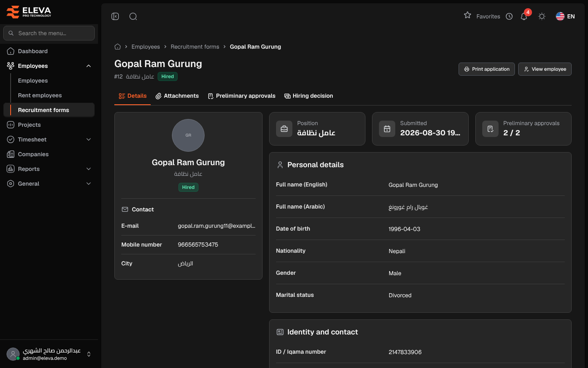The image size is (588, 368).
Task: Open Rent employees in the sidebar
Action: [40, 95]
